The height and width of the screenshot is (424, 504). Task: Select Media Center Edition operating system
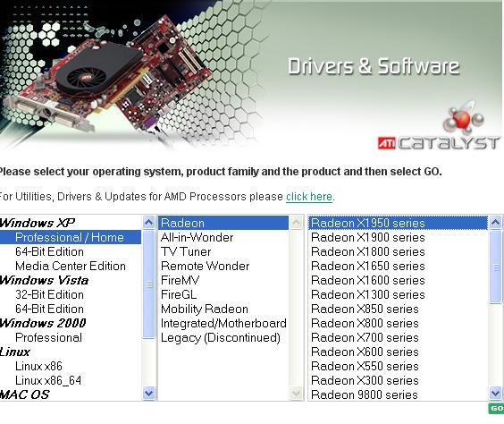[x=71, y=266]
